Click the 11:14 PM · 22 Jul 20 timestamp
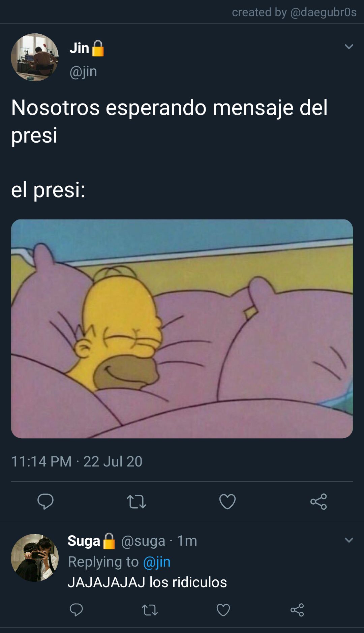364x633 pixels. [77, 461]
